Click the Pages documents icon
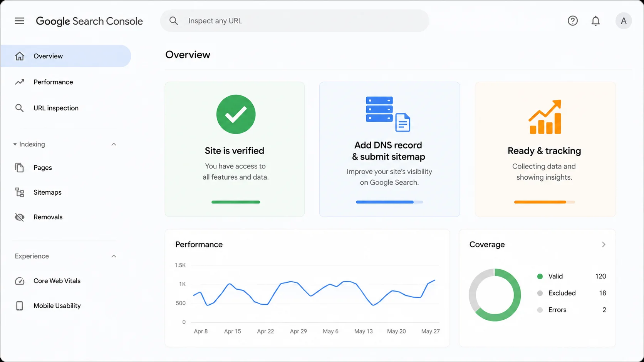Image resolution: width=644 pixels, height=362 pixels. pyautogui.click(x=19, y=168)
